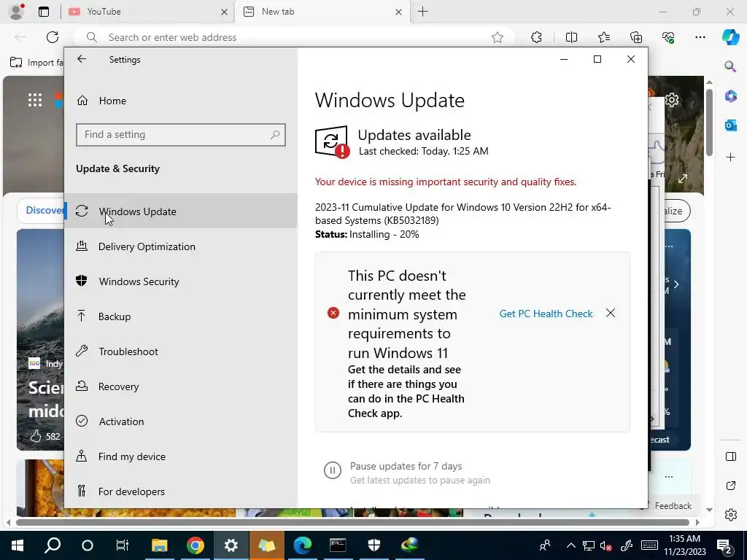Close the New tab tab
747x560 pixels.
pyautogui.click(x=398, y=12)
